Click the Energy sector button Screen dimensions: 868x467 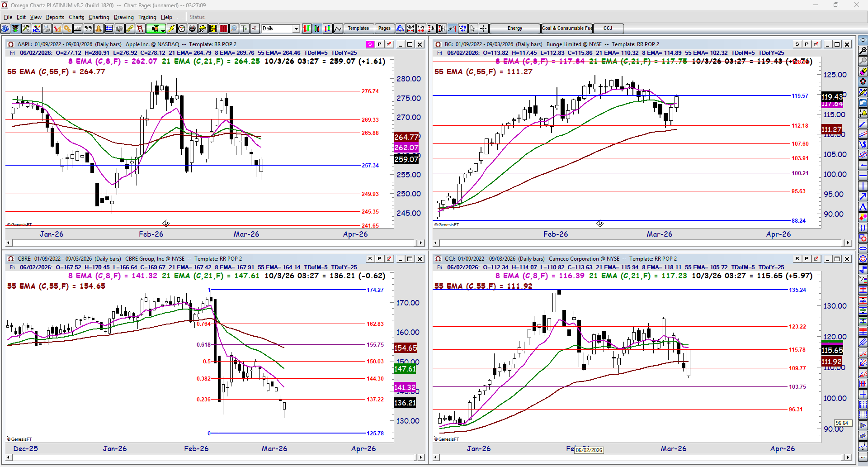[x=515, y=29]
